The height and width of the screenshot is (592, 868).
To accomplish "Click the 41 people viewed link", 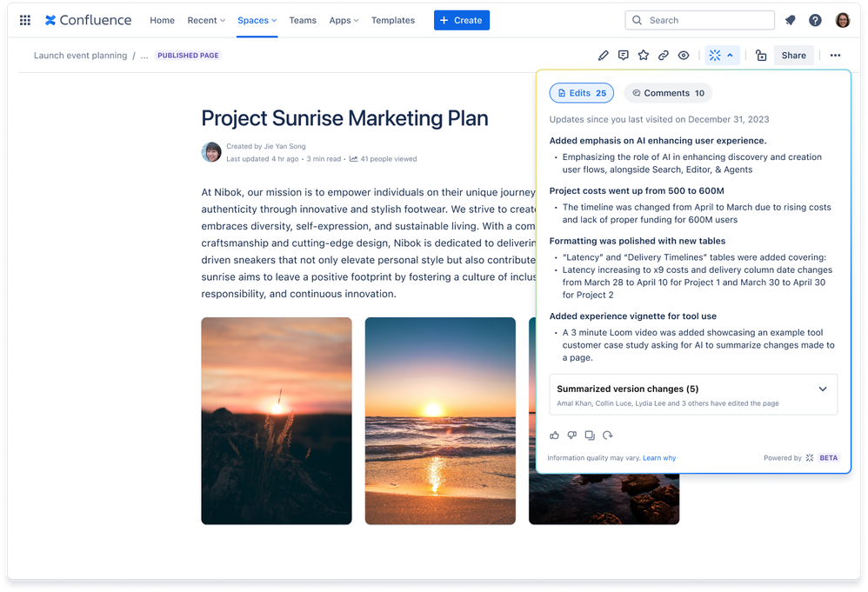I will tap(389, 159).
